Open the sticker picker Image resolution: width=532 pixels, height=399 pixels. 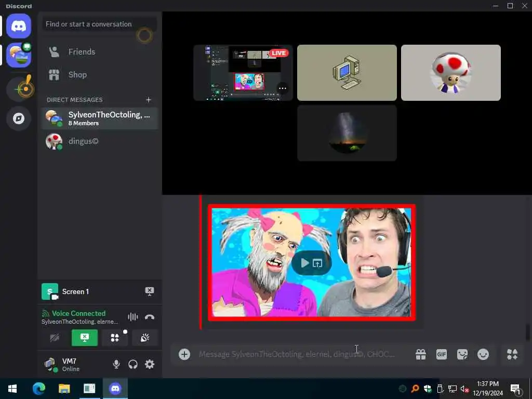462,354
